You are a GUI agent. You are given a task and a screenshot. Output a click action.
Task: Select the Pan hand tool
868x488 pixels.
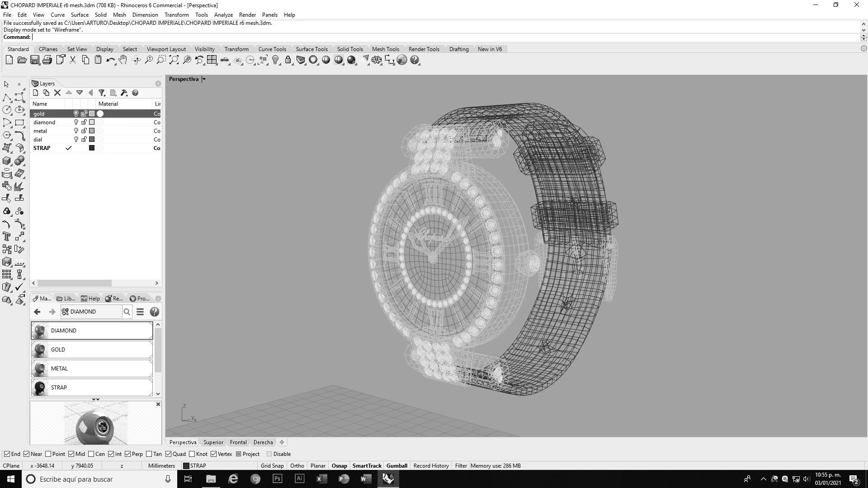pos(123,60)
